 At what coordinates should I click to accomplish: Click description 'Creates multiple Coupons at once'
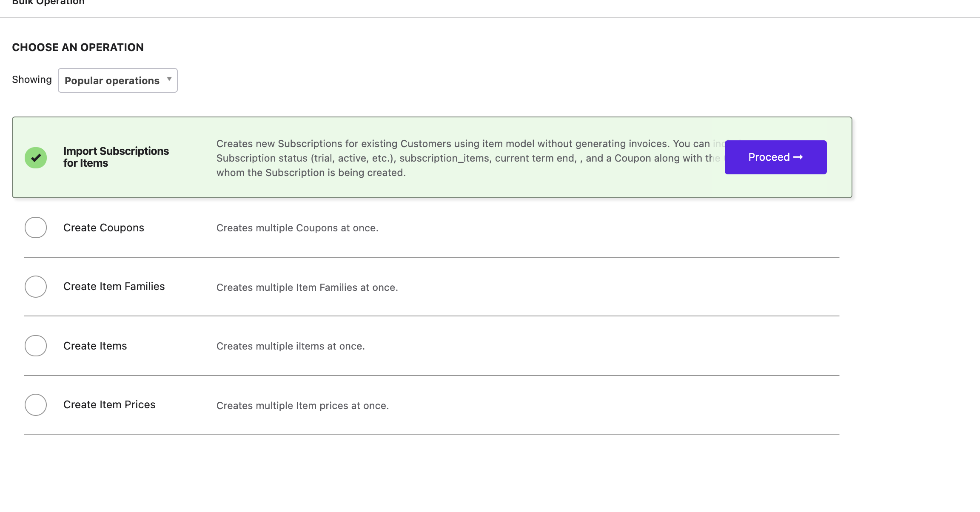coord(297,228)
